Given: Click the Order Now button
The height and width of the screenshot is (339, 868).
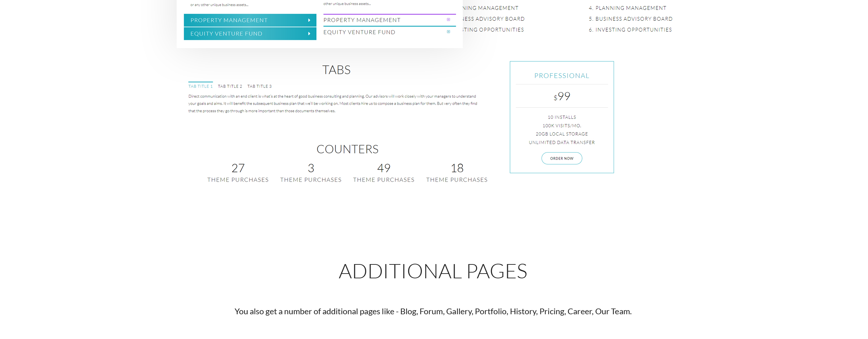Looking at the screenshot, I should point(562,158).
